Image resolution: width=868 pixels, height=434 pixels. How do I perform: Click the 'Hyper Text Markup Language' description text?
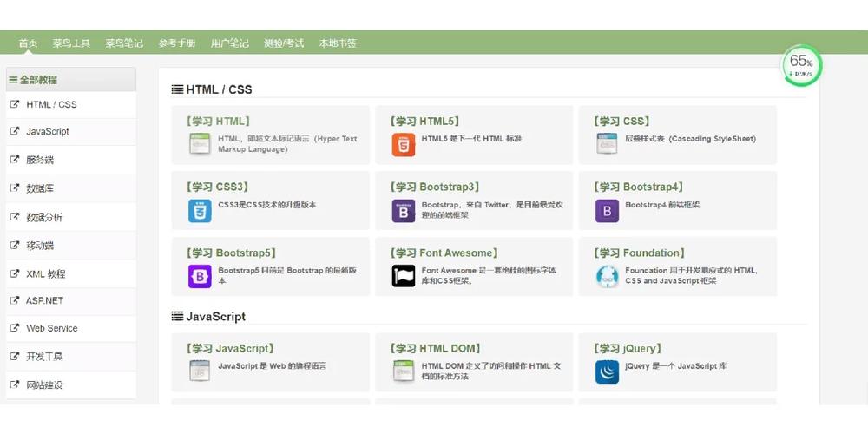(x=287, y=144)
